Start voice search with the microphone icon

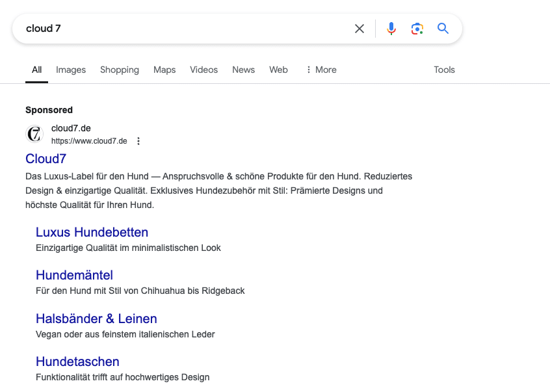(391, 29)
